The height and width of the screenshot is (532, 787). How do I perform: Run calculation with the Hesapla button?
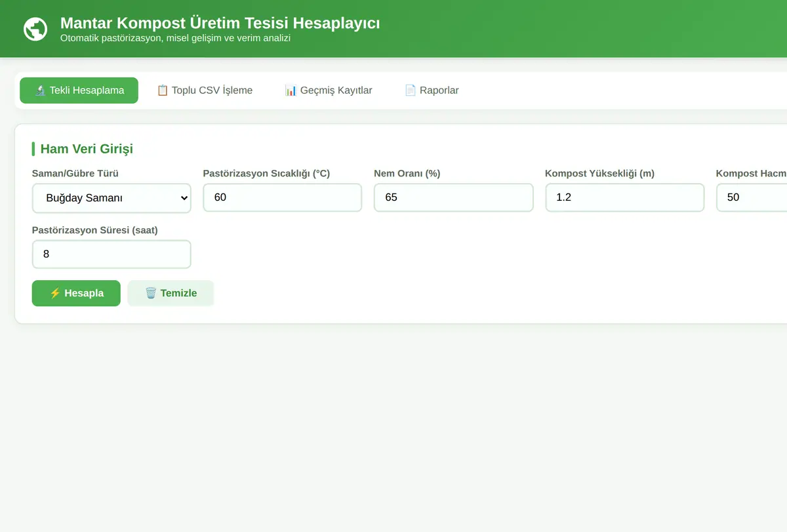76,293
